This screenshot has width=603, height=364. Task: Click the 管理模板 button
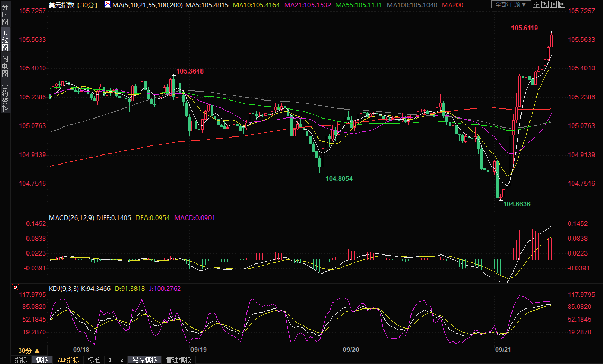[x=179, y=360]
